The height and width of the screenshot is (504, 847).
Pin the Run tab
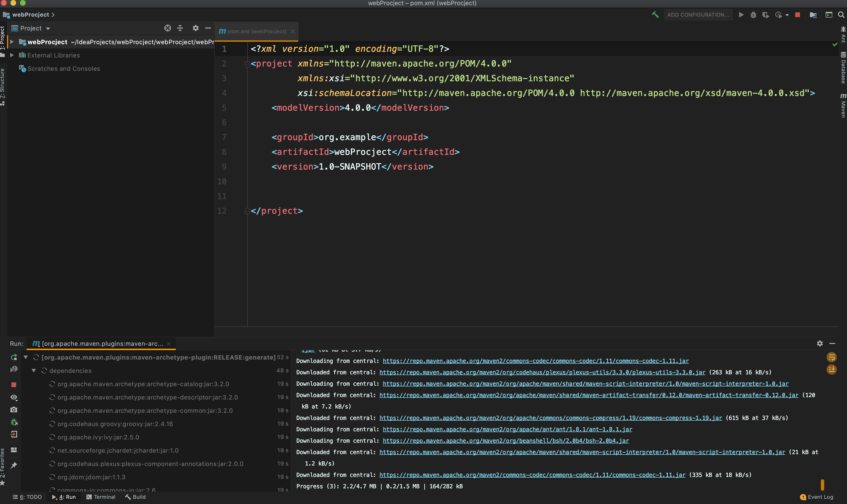14,465
